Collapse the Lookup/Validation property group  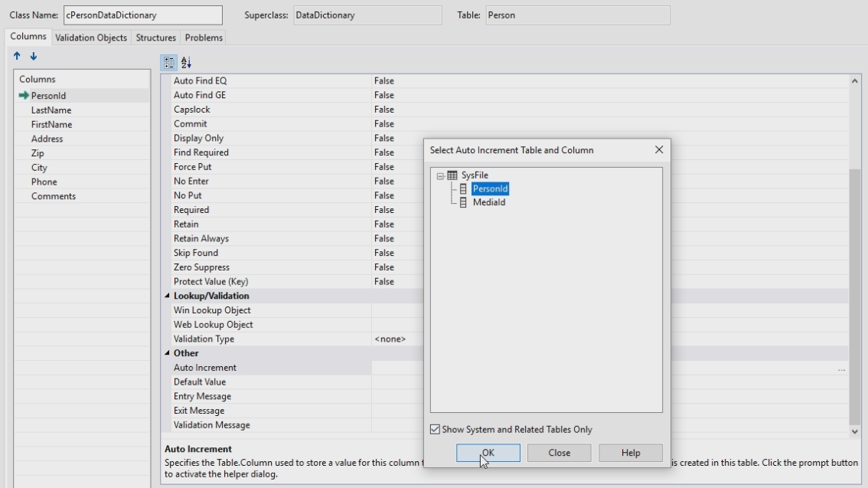(x=168, y=296)
